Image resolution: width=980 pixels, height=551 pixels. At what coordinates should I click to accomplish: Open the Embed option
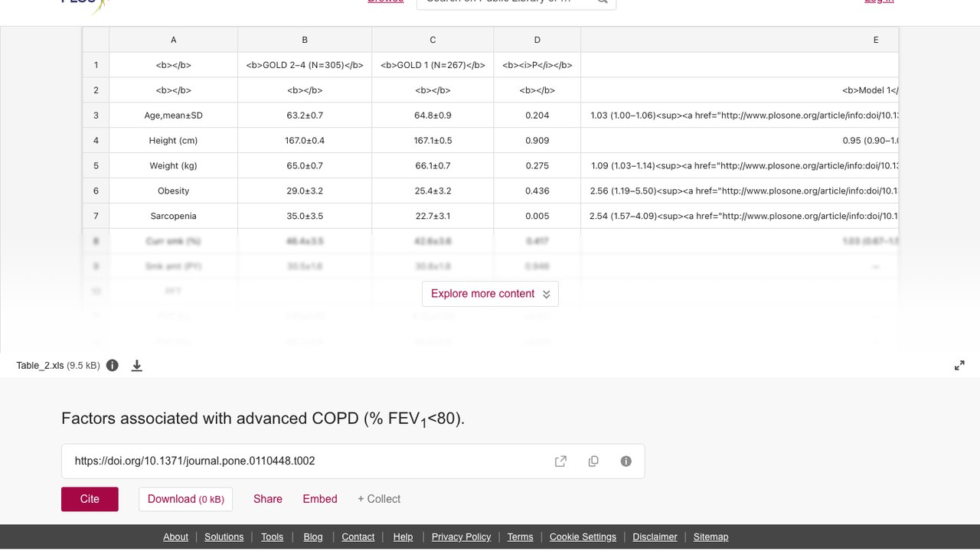coord(320,499)
